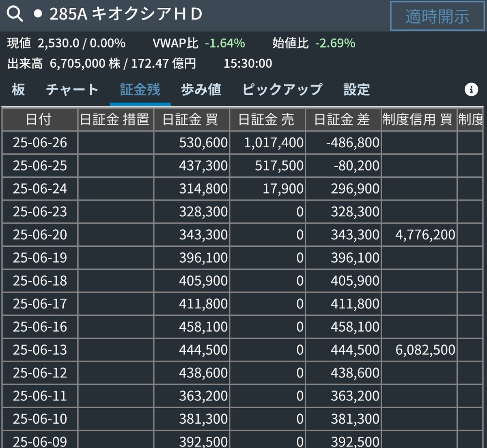Open the 設定 tab

357,89
